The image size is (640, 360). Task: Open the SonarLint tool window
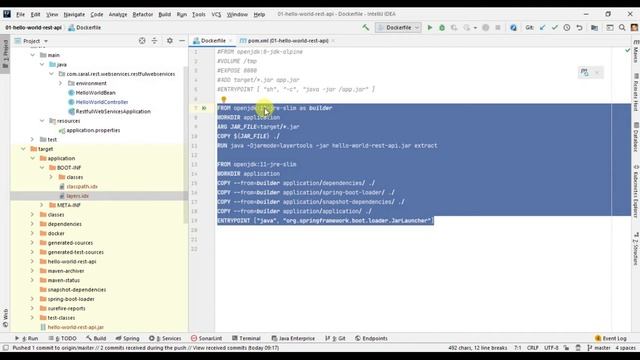(x=207, y=338)
